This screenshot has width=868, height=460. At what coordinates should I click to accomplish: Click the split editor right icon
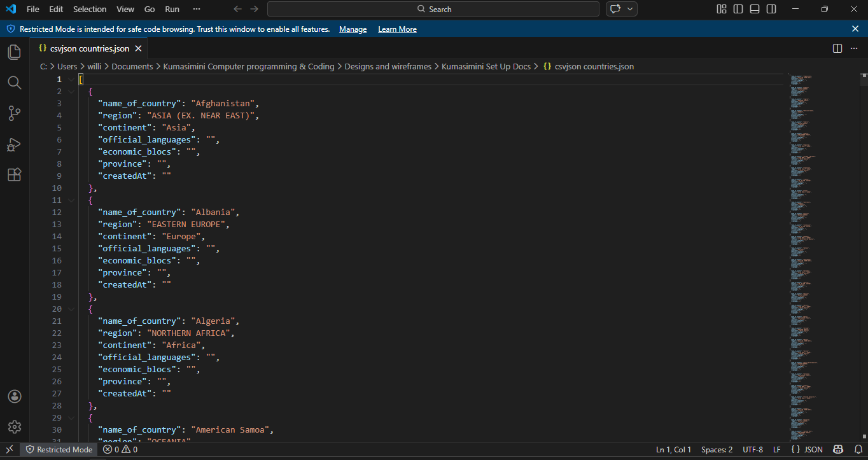[837, 48]
